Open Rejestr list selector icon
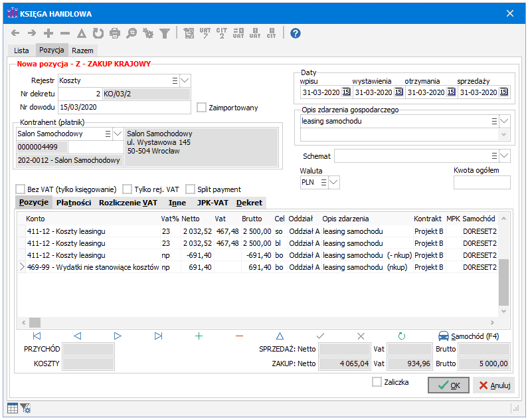This screenshot has height=420, width=528. 175,80
